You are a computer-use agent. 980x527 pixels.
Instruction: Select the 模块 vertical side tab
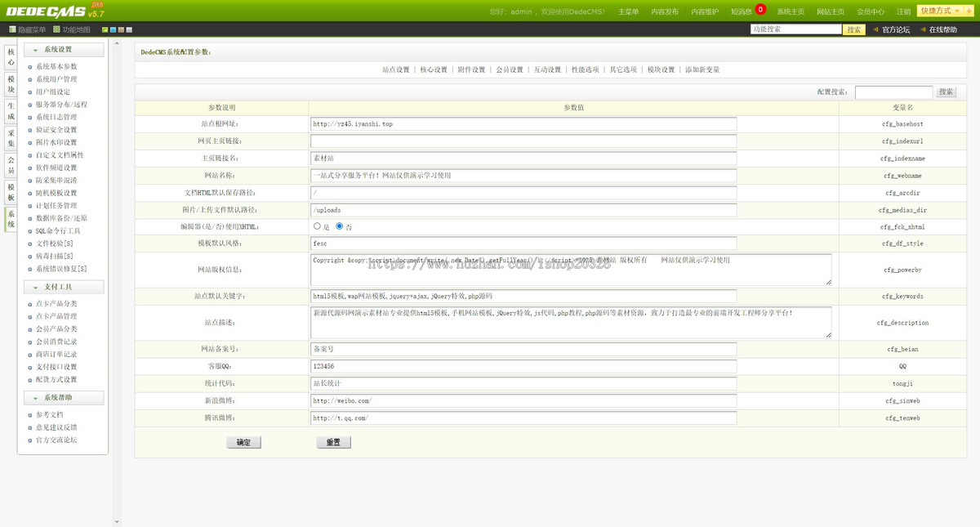tap(11, 84)
